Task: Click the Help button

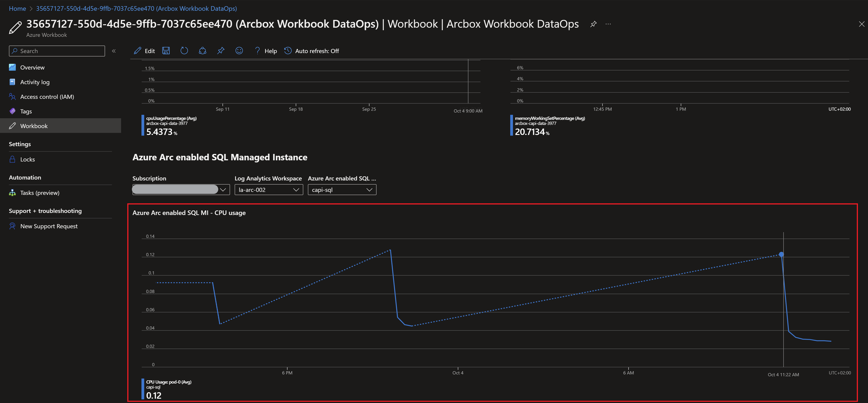Action: [266, 51]
